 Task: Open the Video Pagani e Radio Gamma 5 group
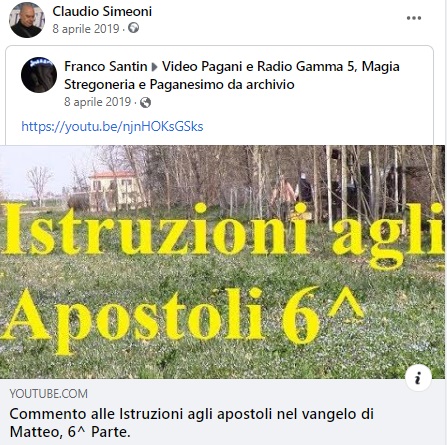[232, 75]
